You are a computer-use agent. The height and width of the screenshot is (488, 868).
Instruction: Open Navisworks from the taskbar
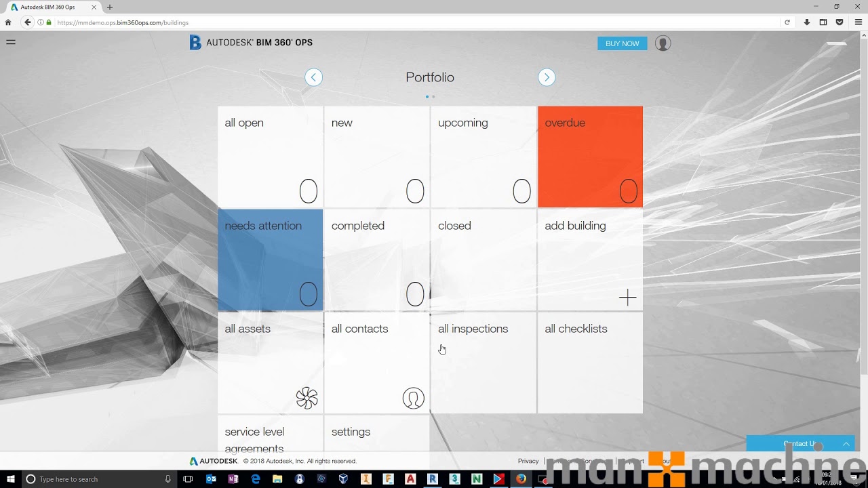click(477, 479)
